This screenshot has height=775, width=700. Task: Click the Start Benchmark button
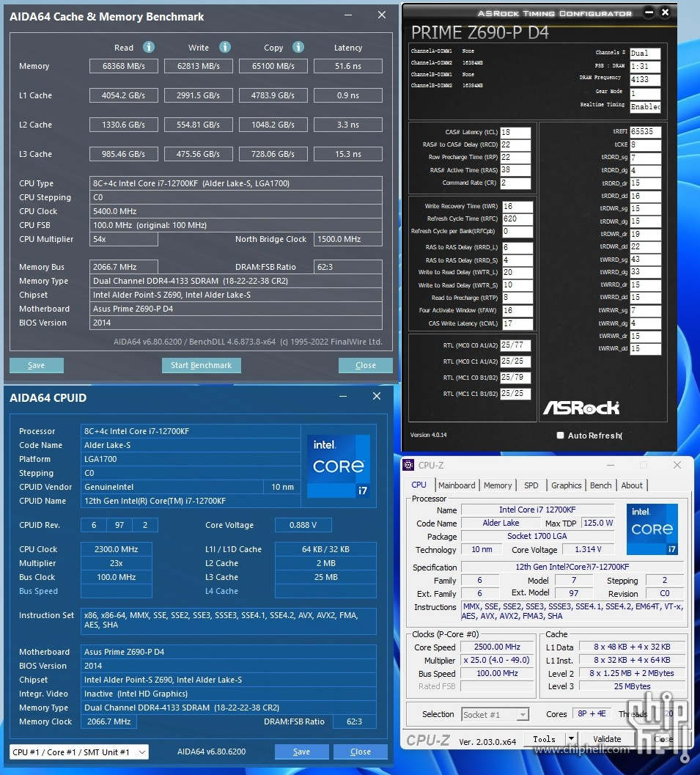201,365
